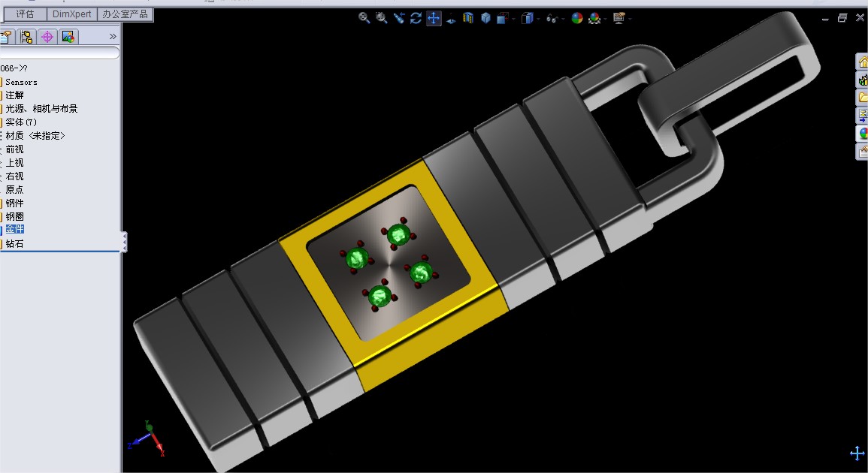Image resolution: width=868 pixels, height=473 pixels.
Task: Select the Zoom to Area tool
Action: [382, 18]
